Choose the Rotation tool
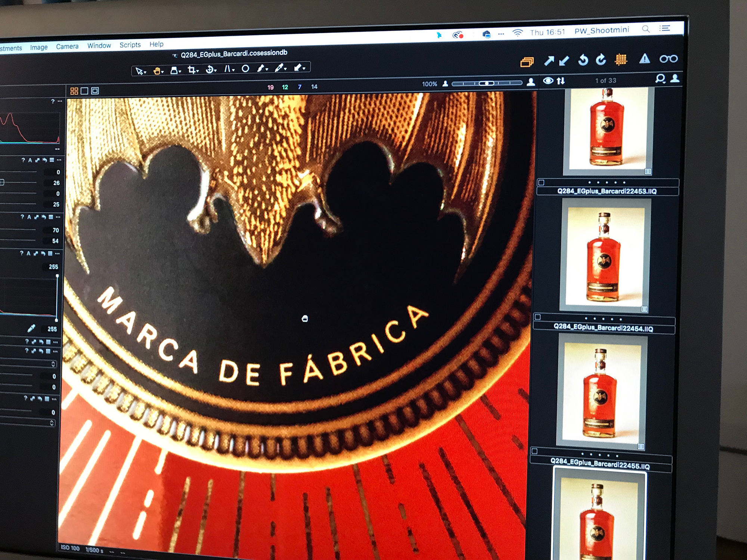The width and height of the screenshot is (747, 560). [x=210, y=69]
